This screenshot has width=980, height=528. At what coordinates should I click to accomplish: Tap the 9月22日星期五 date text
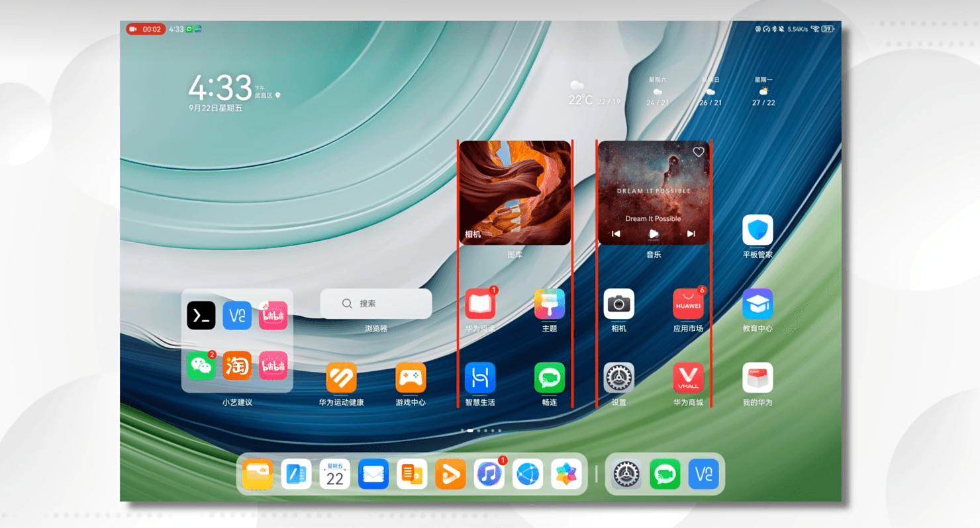[215, 108]
